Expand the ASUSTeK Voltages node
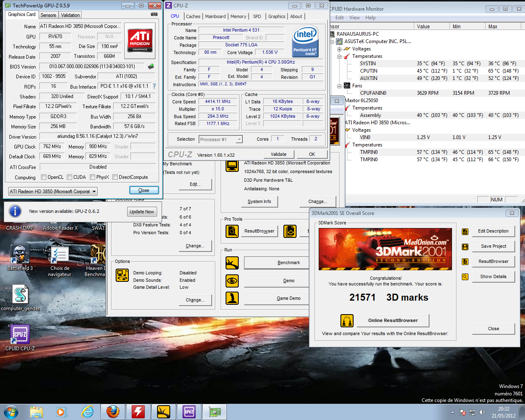Image resolution: width=525 pixels, height=420 pixels. (340, 49)
